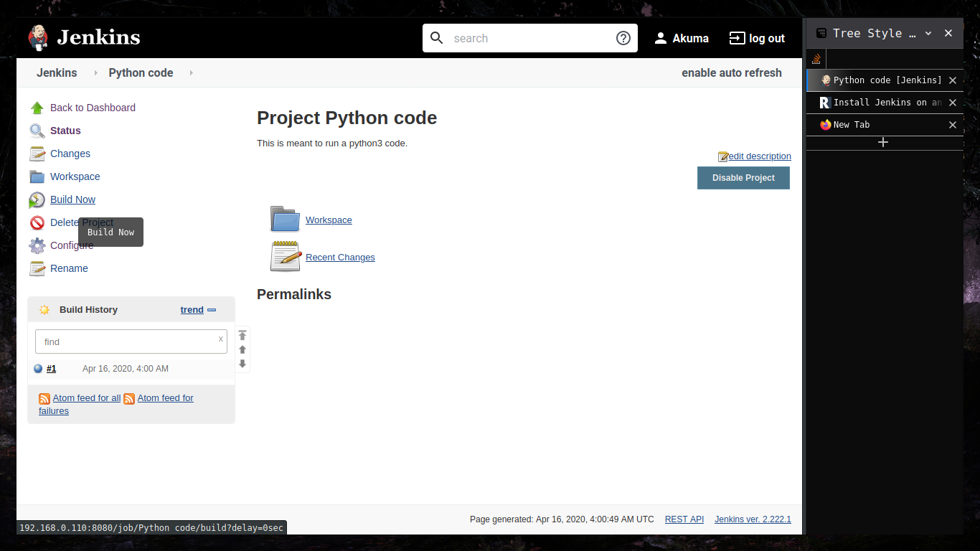Expand the Python code breadcrumb arrow menu

pyautogui.click(x=191, y=73)
